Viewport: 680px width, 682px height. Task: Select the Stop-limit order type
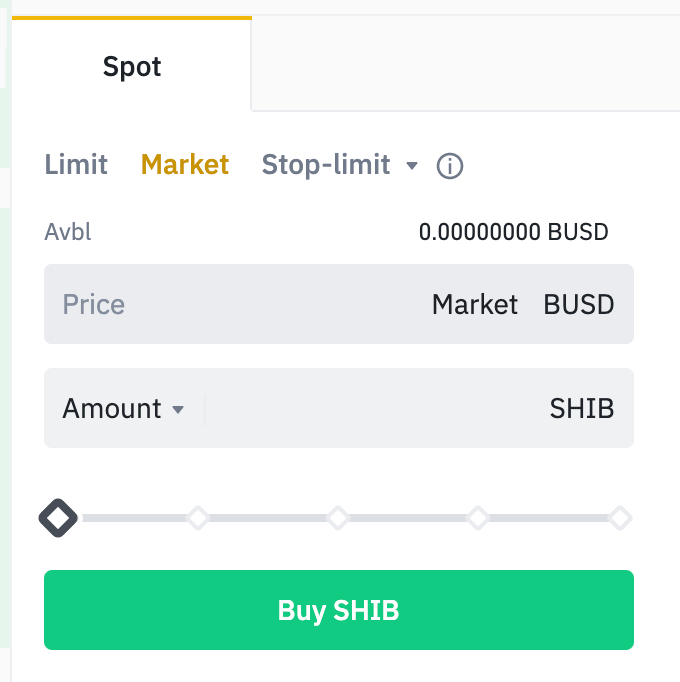[x=326, y=165]
